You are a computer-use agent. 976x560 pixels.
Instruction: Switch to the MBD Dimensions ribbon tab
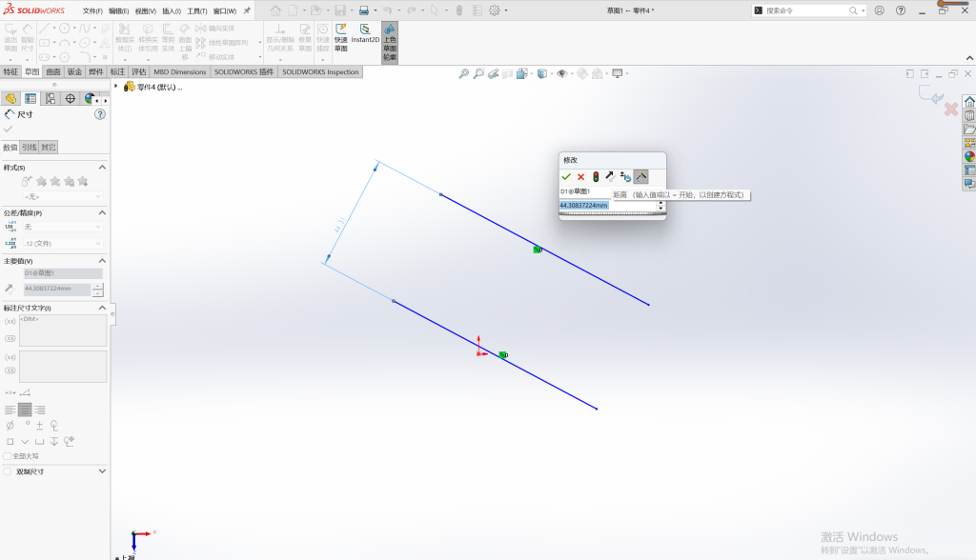coord(180,72)
